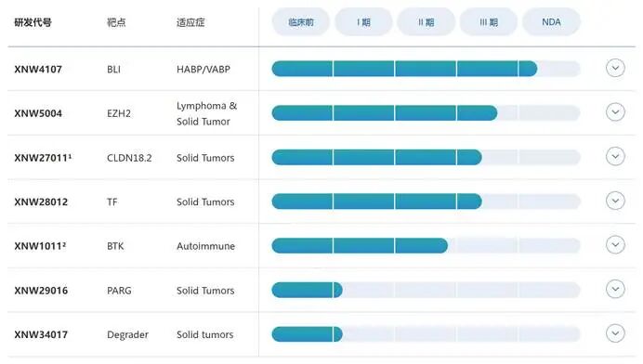This screenshot has width=643, height=364.
Task: Select the NDA stage pill
Action: pos(552,22)
